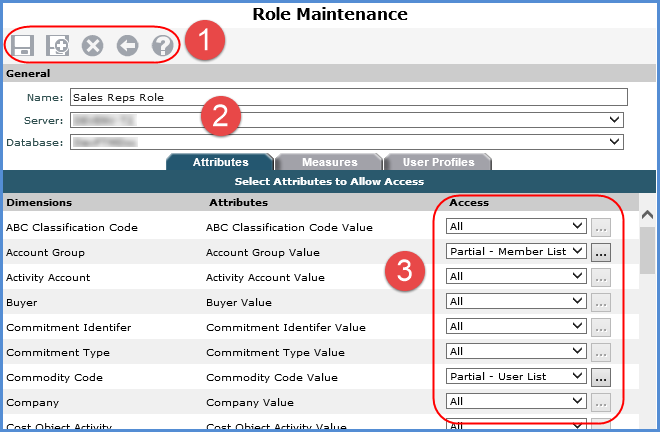This screenshot has width=660, height=432.
Task: Open user list ellipsis for Commodity Code
Action: pos(600,377)
